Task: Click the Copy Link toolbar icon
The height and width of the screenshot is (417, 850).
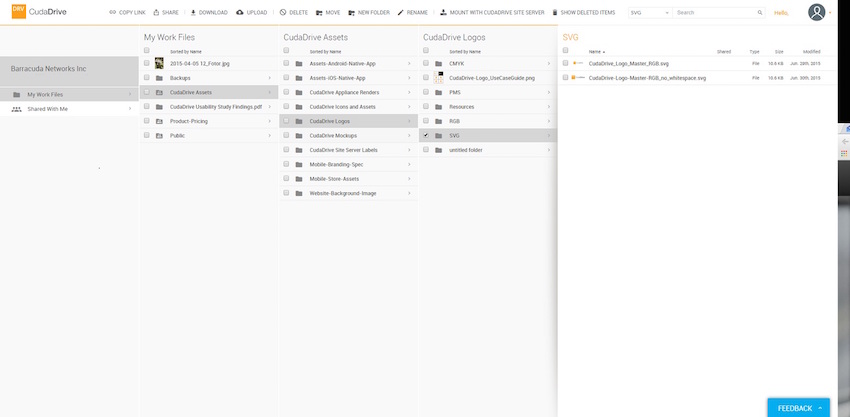Action: click(113, 12)
